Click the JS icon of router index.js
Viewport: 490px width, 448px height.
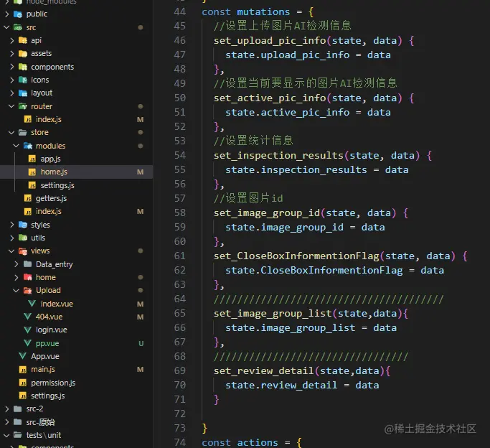[x=28, y=119]
